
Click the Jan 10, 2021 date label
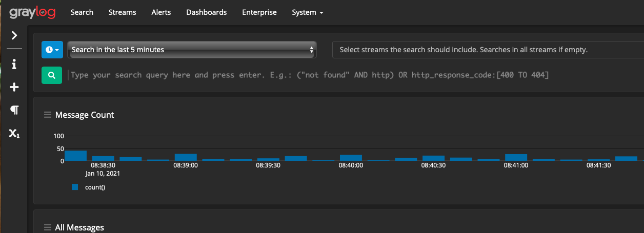pyautogui.click(x=103, y=174)
